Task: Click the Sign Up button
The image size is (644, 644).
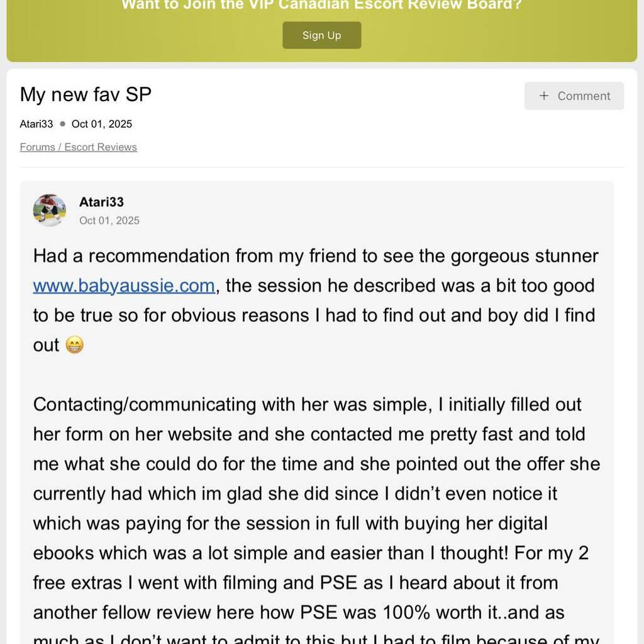Action: [x=321, y=35]
